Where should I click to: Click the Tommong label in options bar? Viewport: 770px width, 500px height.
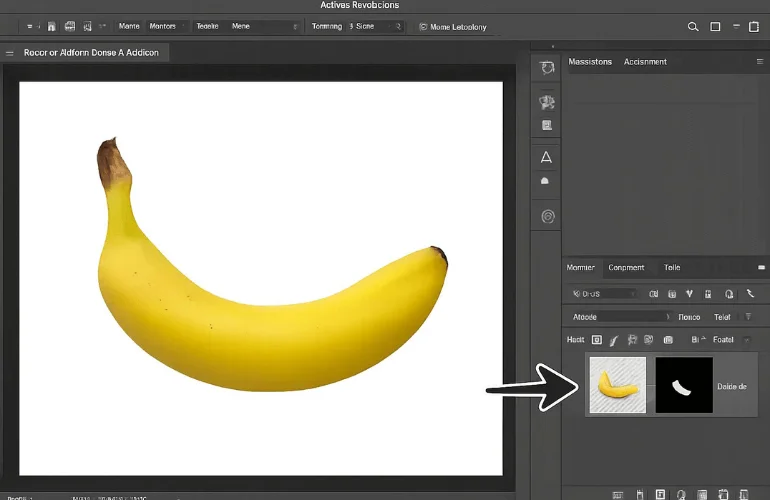point(327,26)
